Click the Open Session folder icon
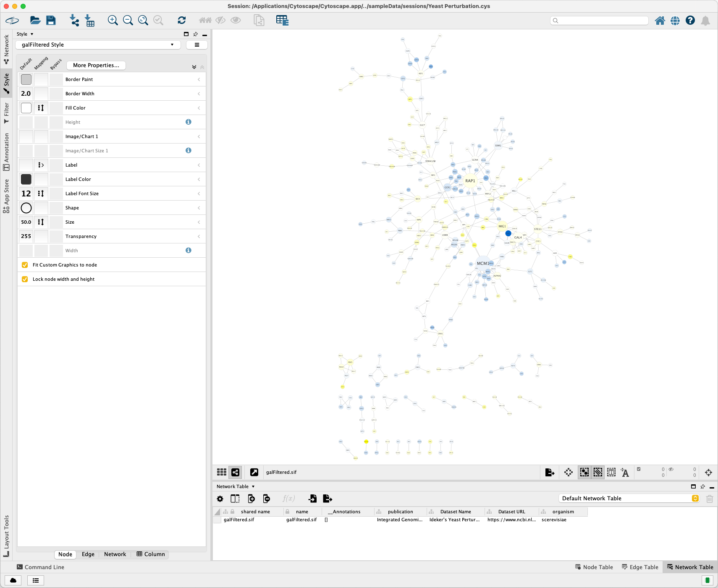 pyautogui.click(x=35, y=20)
